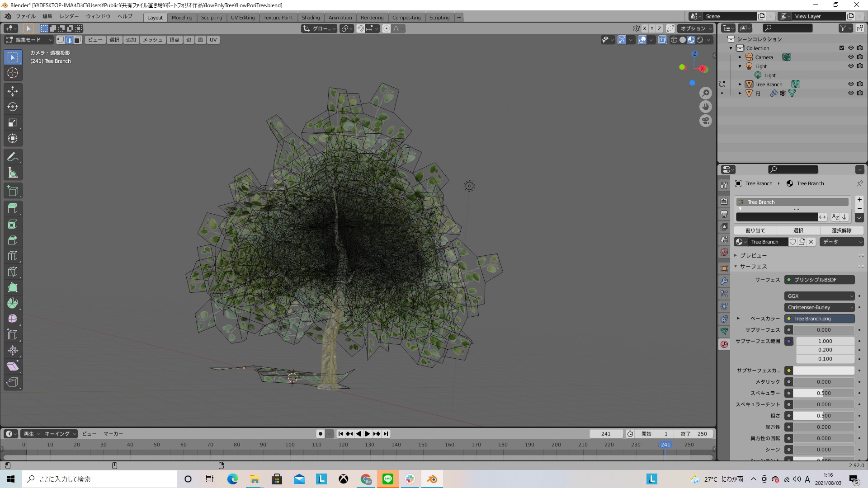Uncheck the Collection exclude checkbox
The height and width of the screenshot is (488, 868).
841,48
